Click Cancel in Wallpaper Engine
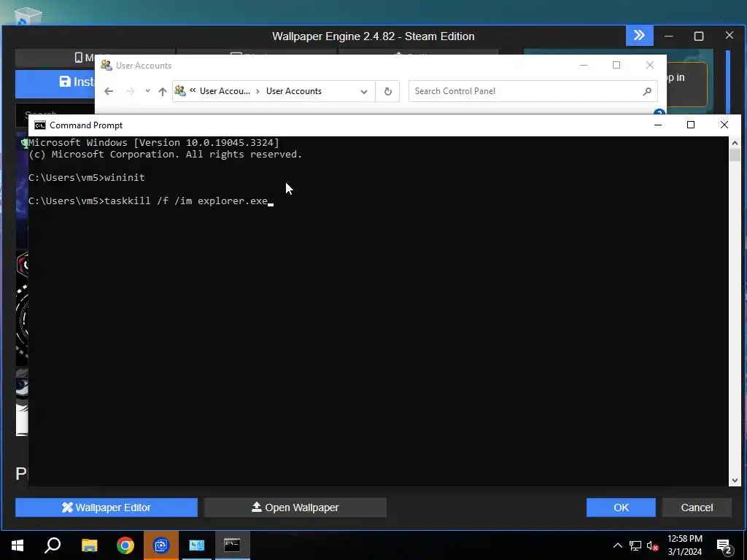The image size is (747, 560). coord(697,507)
